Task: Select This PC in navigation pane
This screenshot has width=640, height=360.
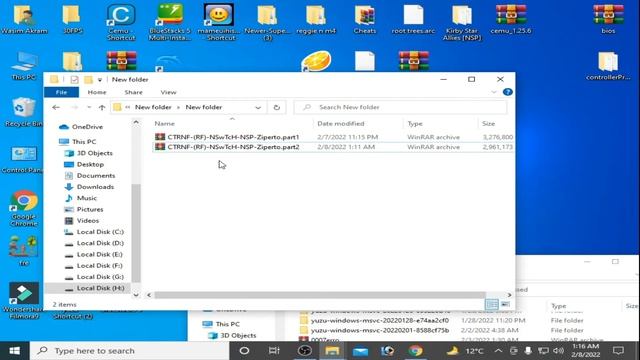Action: [x=78, y=142]
